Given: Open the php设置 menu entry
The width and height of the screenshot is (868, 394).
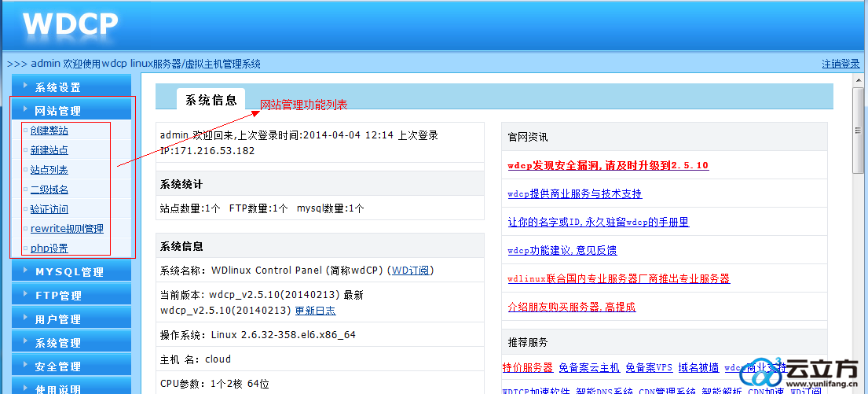Looking at the screenshot, I should [x=49, y=249].
